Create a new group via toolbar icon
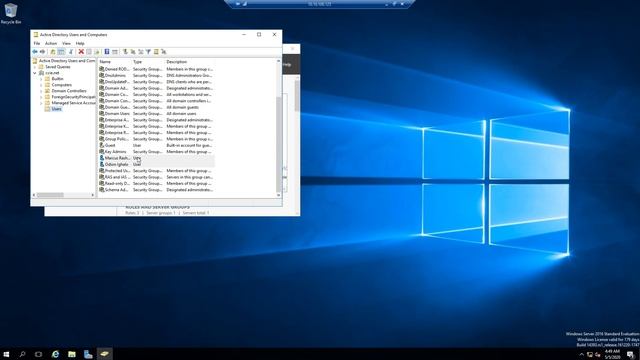 (133, 51)
